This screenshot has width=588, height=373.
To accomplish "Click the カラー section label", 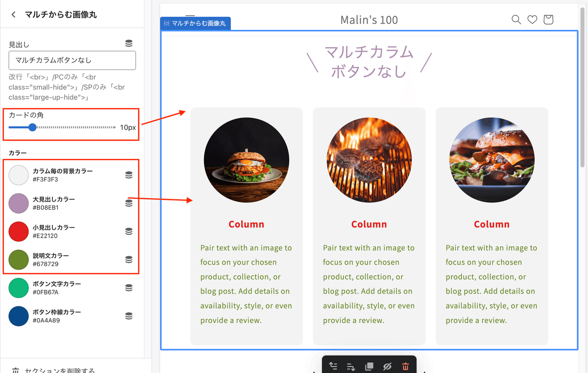I will (x=18, y=153).
